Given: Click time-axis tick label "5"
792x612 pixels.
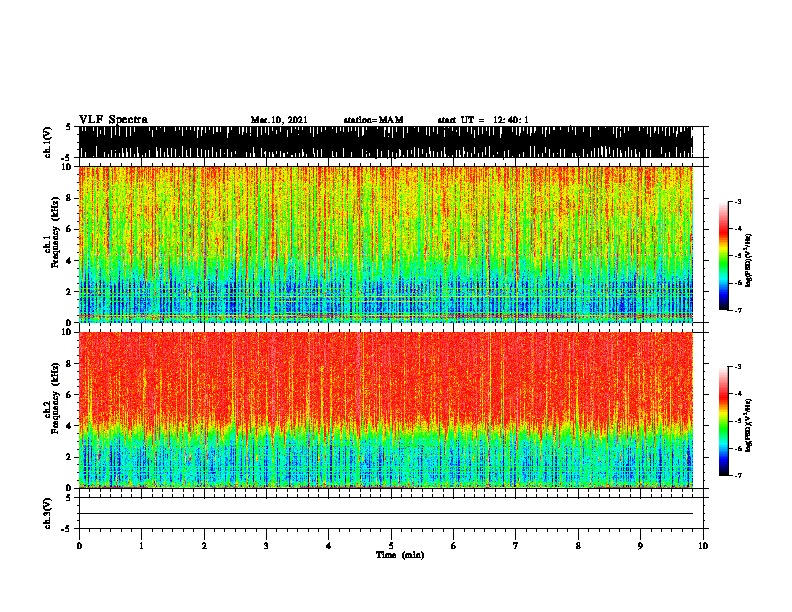Looking at the screenshot, I should pyautogui.click(x=391, y=545).
